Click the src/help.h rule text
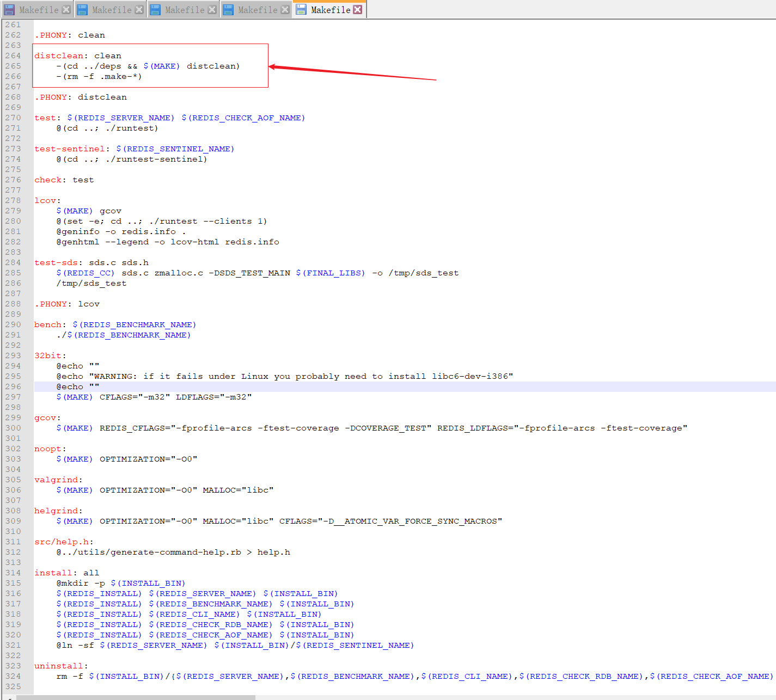 62,542
